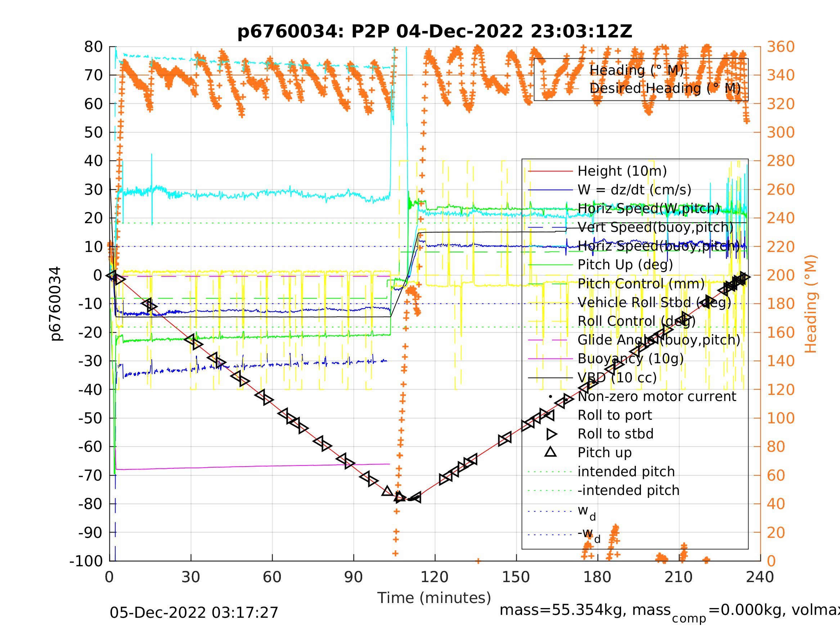Click the blue W = dz/dt legend line
The image size is (840, 630).
(x=550, y=190)
